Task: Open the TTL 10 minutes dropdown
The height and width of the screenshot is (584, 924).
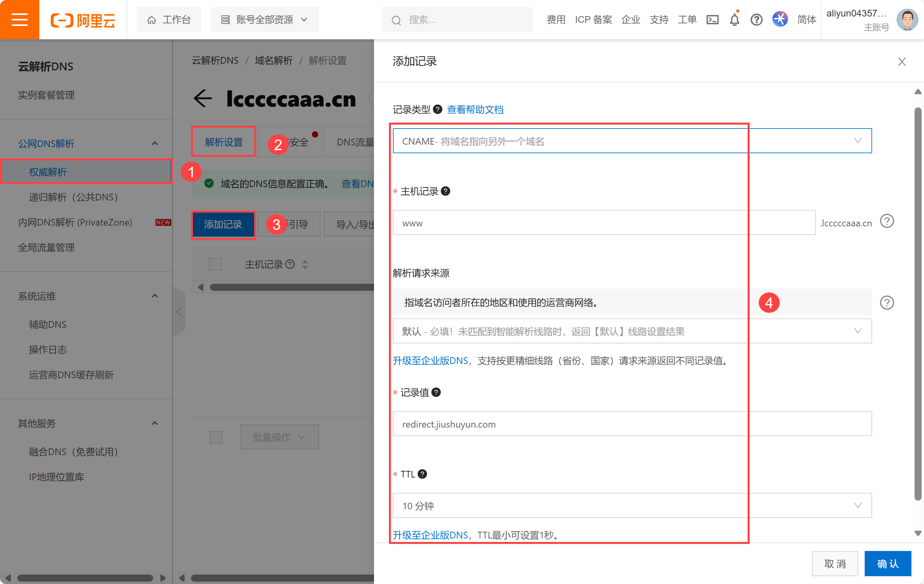Action: 632,505
